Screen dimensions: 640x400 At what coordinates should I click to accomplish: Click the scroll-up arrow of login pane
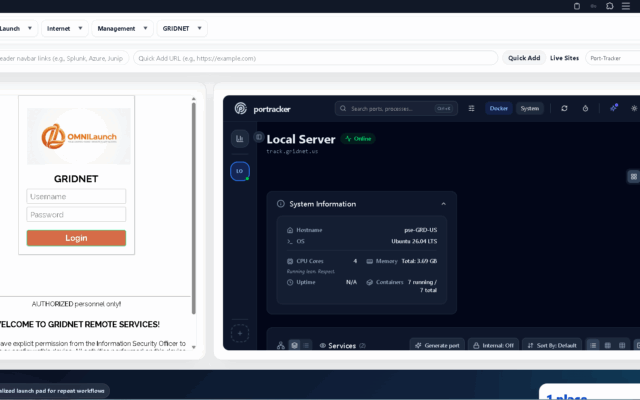click(x=193, y=99)
